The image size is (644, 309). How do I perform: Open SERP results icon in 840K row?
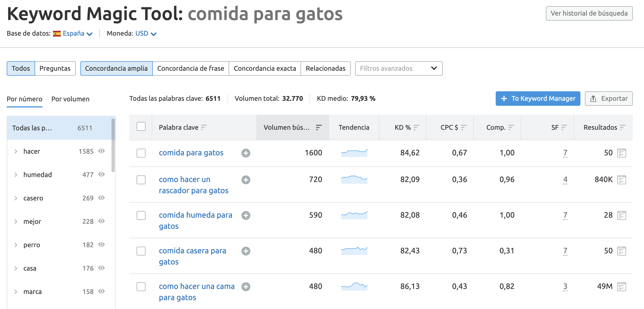(622, 180)
